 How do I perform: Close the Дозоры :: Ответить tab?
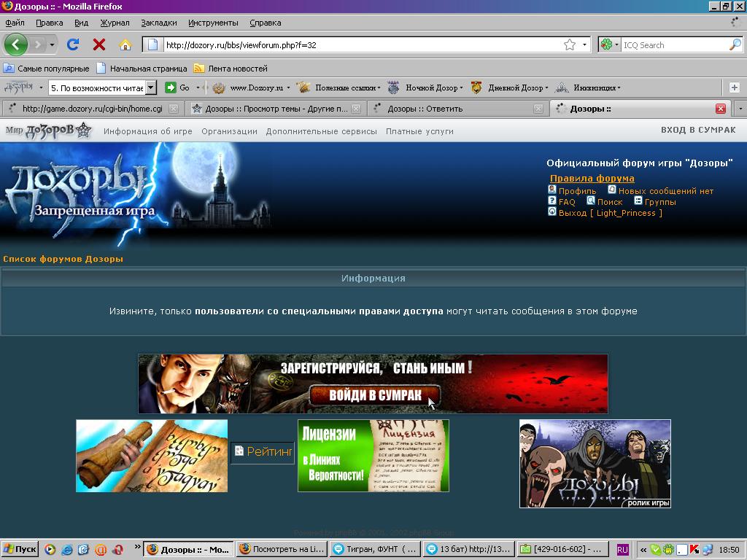(538, 109)
